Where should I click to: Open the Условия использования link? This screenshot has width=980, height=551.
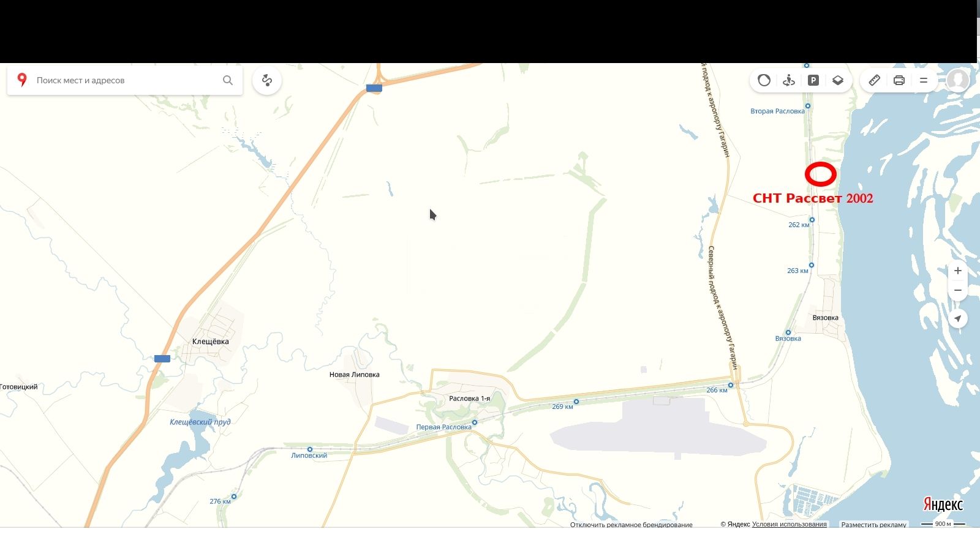tap(790, 524)
